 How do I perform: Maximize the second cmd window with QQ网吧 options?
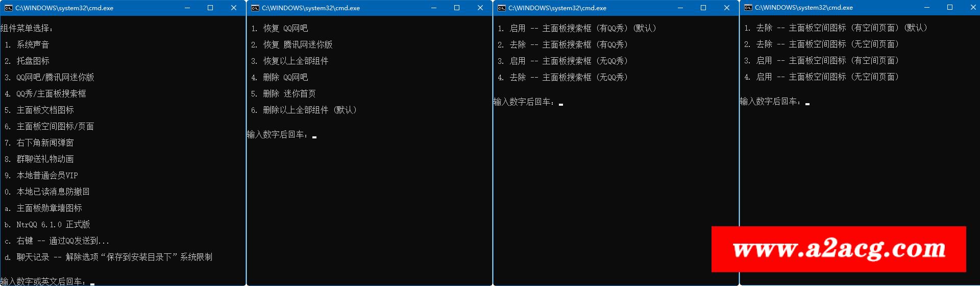click(x=457, y=8)
